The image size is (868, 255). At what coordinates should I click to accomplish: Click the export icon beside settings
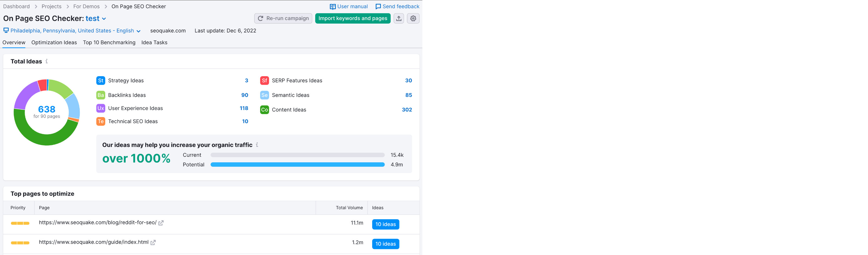pos(399,18)
